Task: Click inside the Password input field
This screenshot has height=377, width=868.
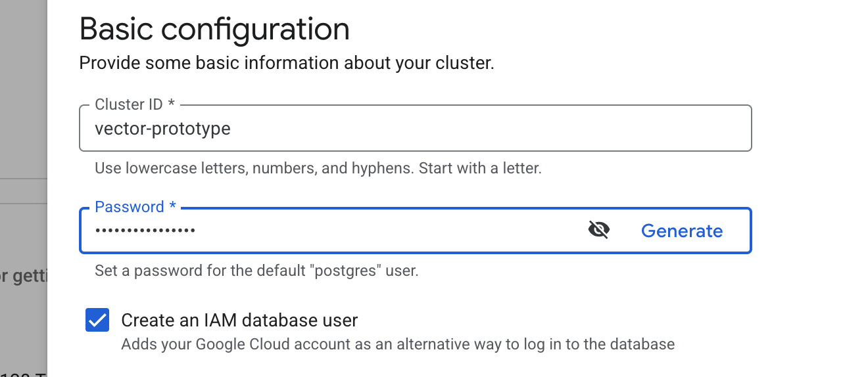Action: coord(329,231)
